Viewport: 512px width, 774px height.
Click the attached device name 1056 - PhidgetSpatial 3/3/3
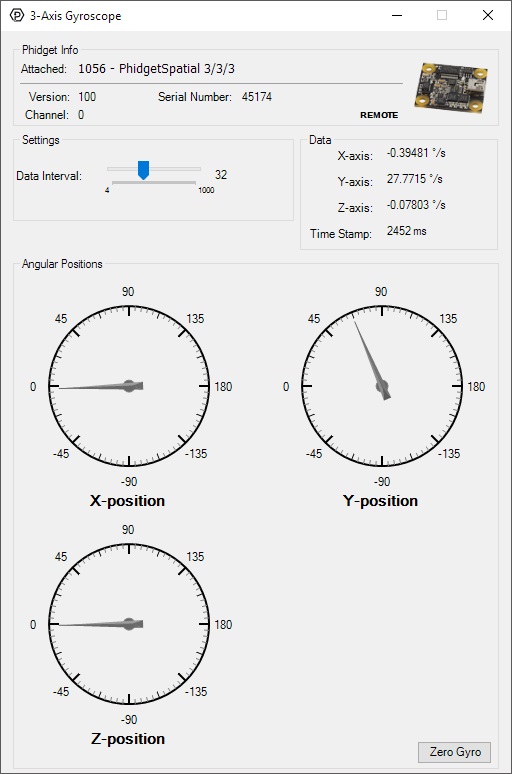157,69
